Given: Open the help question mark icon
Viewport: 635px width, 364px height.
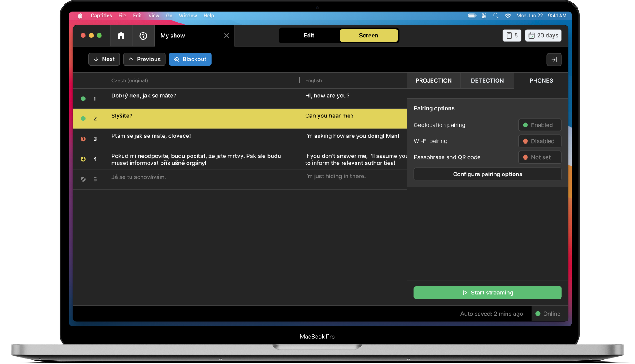Looking at the screenshot, I should [x=143, y=36].
